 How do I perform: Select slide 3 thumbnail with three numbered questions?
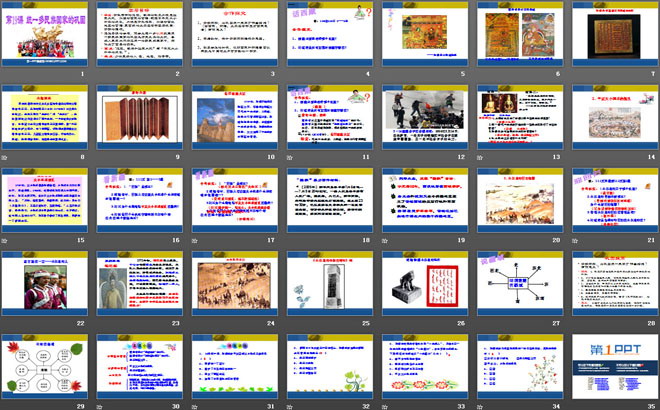point(235,34)
